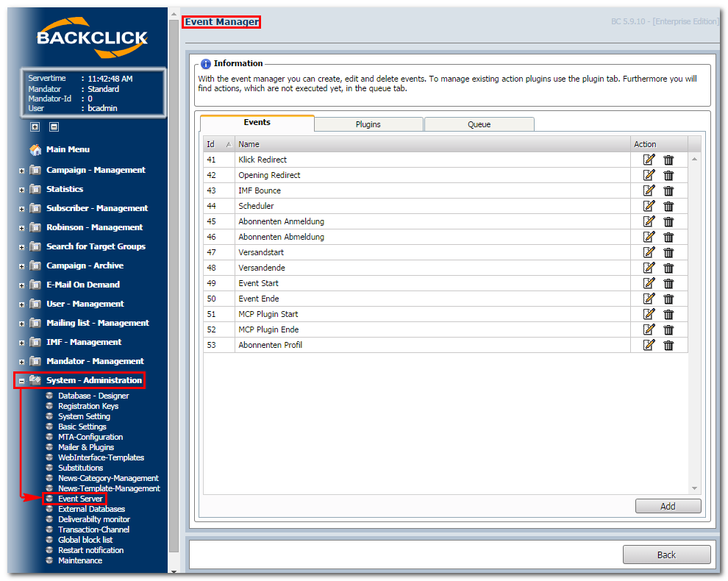The width and height of the screenshot is (728, 581).
Task: Click the Back button
Action: (x=667, y=555)
